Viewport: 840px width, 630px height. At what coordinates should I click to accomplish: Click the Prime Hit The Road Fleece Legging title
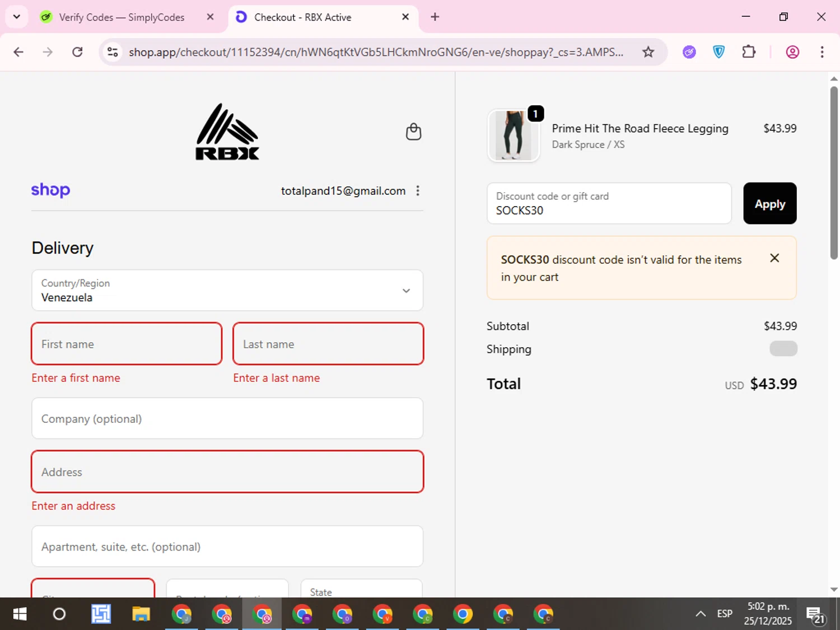click(x=640, y=128)
